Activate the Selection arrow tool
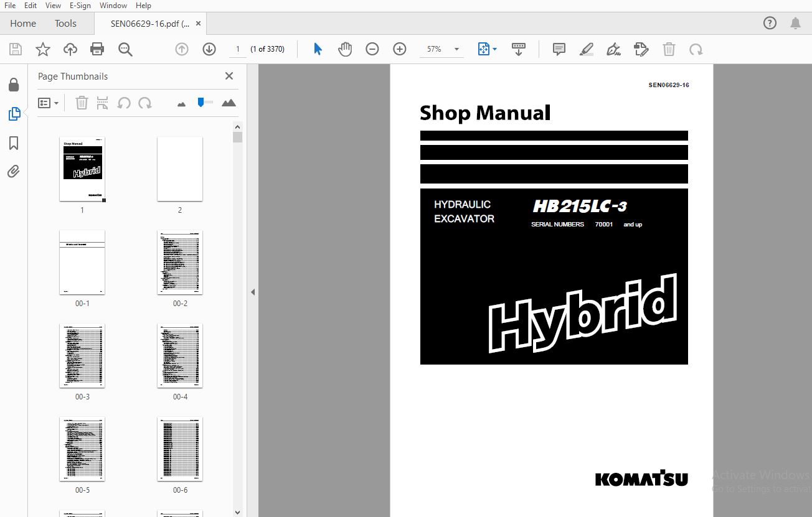Screen dimensions: 812x517 (318, 49)
